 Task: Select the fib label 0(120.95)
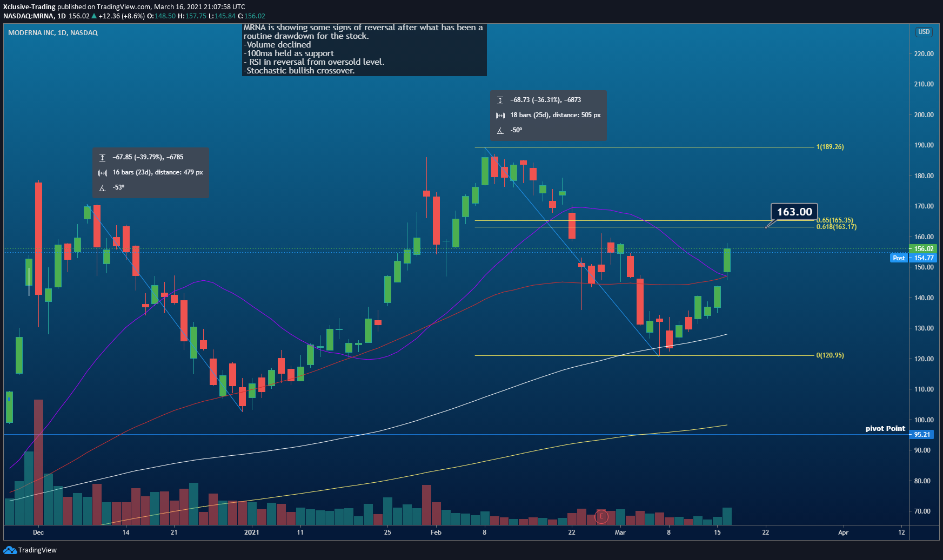(x=830, y=355)
